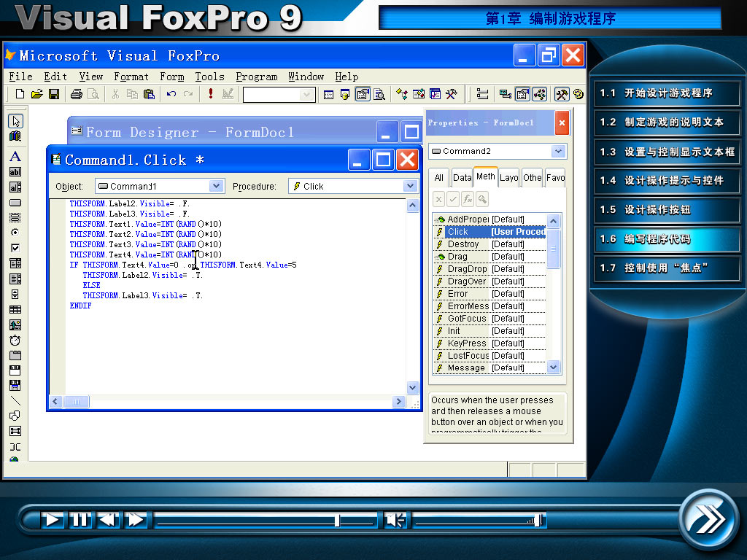Click the Run (red exclamation) toolbar icon

click(211, 94)
